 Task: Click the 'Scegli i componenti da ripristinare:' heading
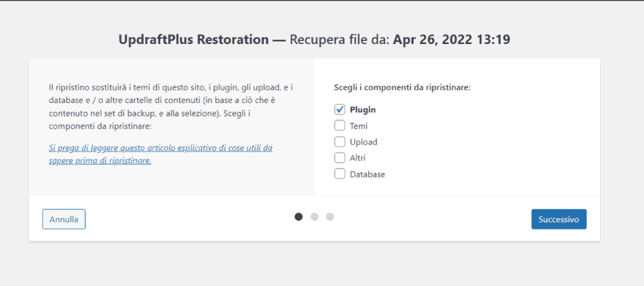point(402,88)
